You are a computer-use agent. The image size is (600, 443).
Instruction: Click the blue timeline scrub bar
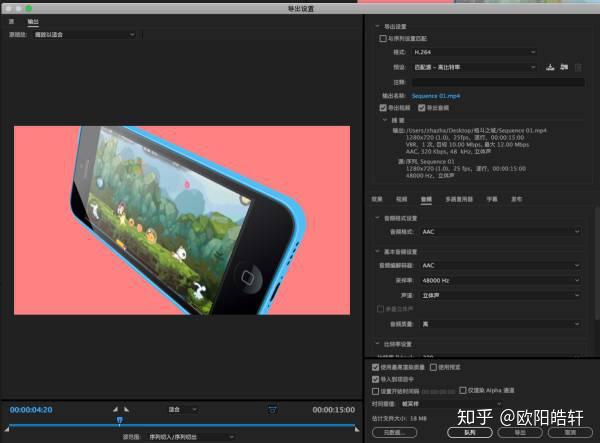pyautogui.click(x=182, y=425)
